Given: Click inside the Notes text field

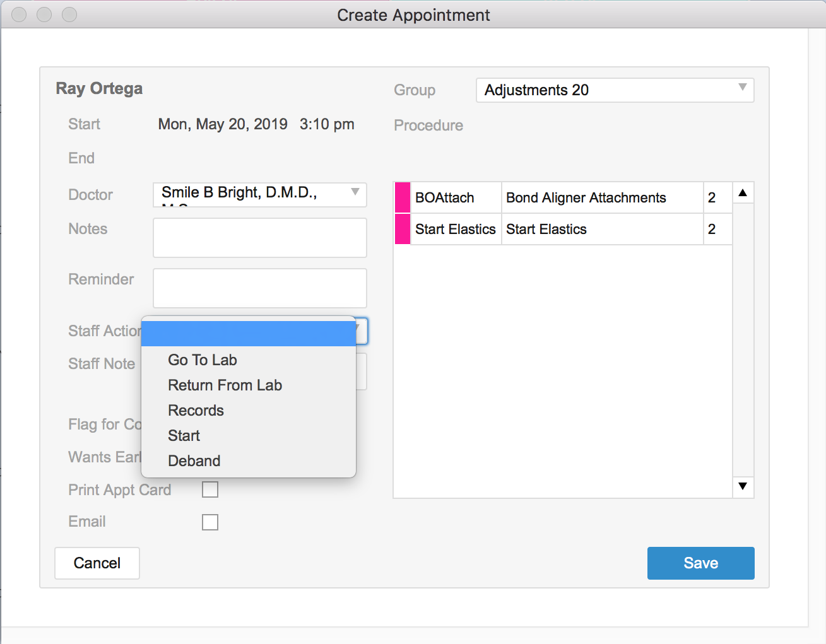Looking at the screenshot, I should [x=259, y=238].
